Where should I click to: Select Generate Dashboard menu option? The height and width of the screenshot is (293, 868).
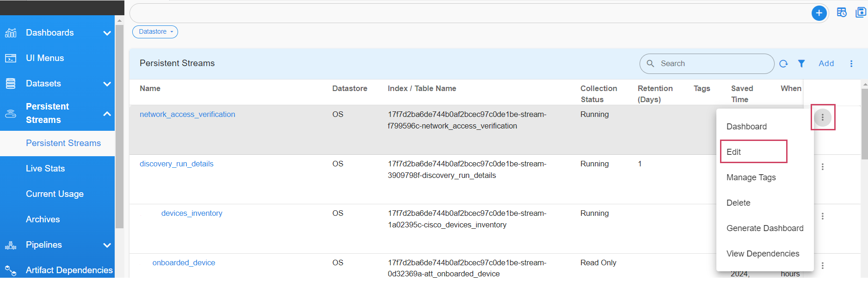click(x=764, y=228)
